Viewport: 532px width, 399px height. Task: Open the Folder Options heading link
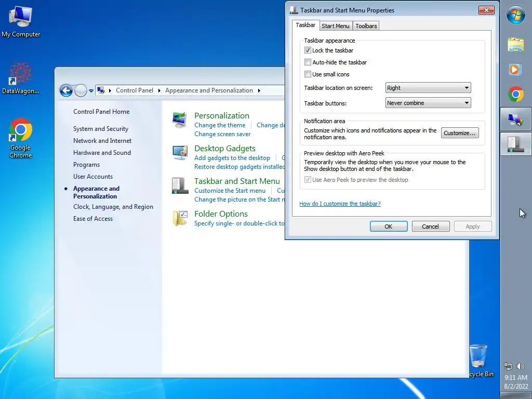point(221,214)
